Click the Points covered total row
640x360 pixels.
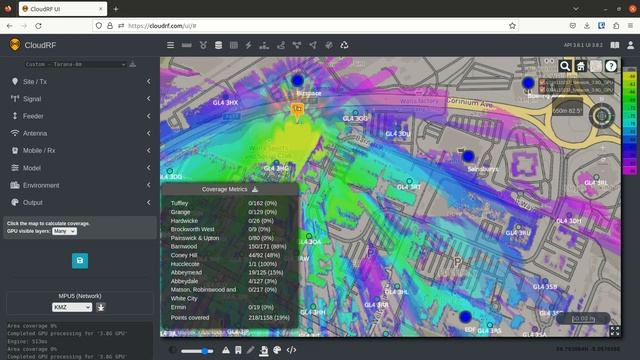coord(229,318)
